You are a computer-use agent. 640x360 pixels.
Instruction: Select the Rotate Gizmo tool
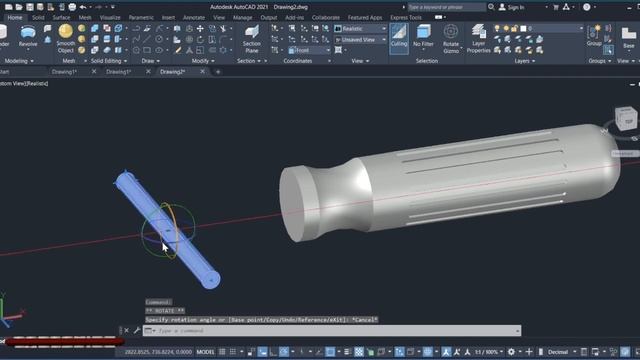451,39
